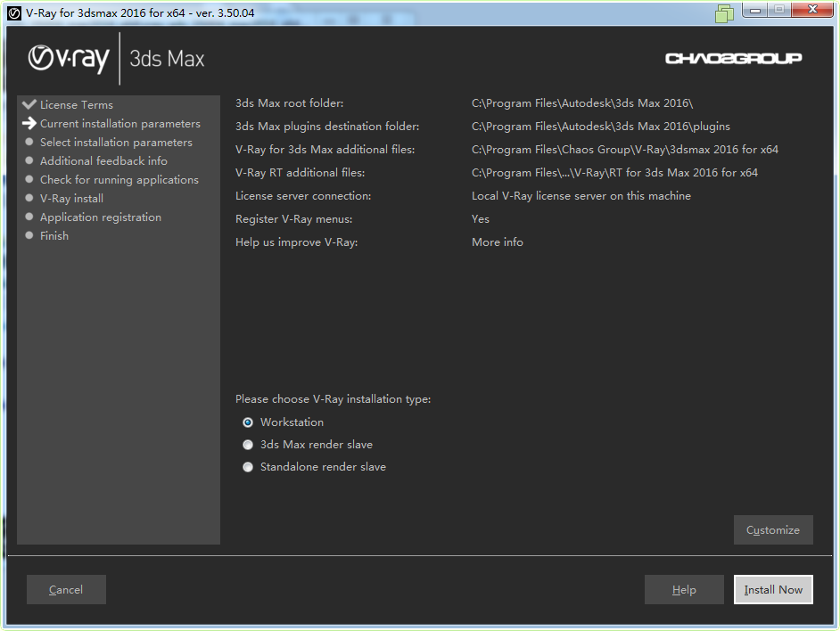
Task: Select the V-Ray install step
Action: (x=72, y=198)
